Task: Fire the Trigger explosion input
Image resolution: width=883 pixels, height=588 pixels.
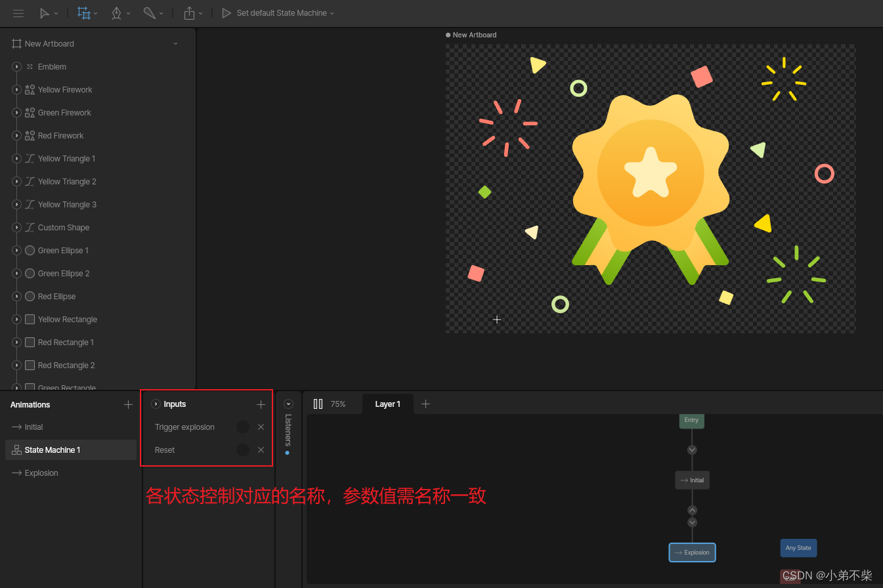Action: pos(242,427)
